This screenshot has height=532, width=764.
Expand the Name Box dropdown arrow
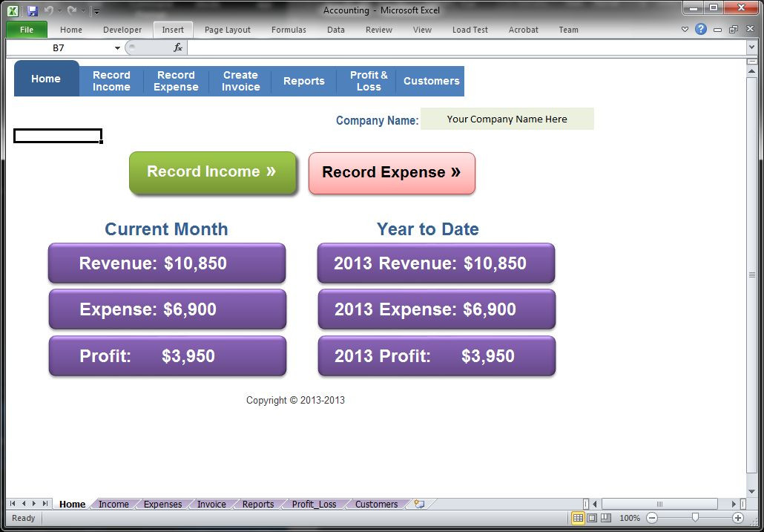click(117, 48)
